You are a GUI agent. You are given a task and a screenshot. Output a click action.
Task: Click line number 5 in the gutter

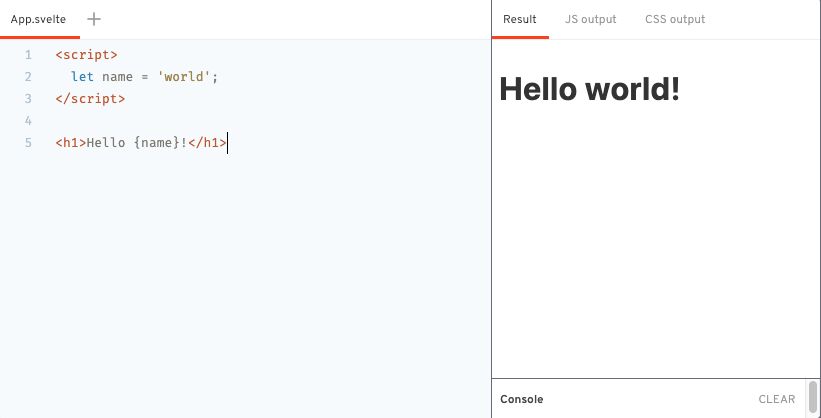point(28,143)
